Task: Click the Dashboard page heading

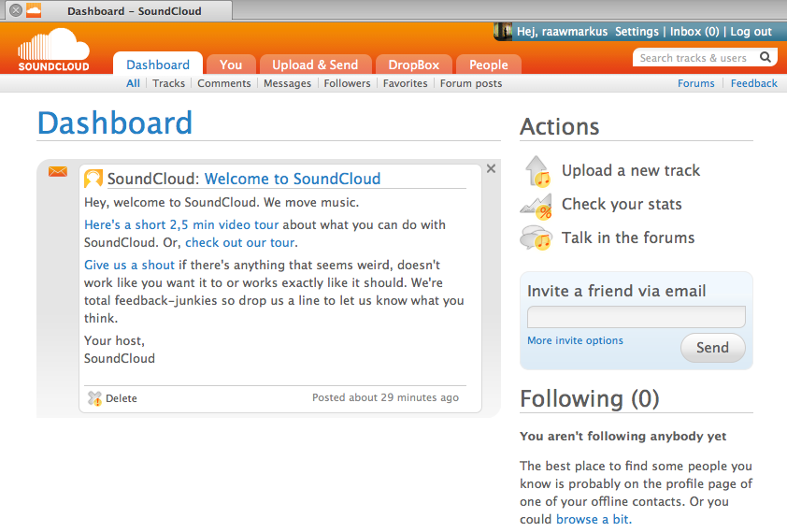Action: [x=115, y=123]
